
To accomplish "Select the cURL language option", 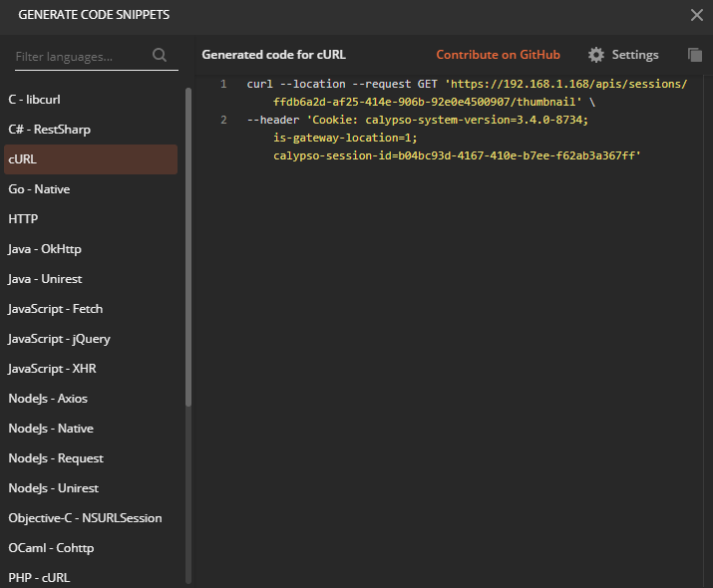I will [23, 159].
